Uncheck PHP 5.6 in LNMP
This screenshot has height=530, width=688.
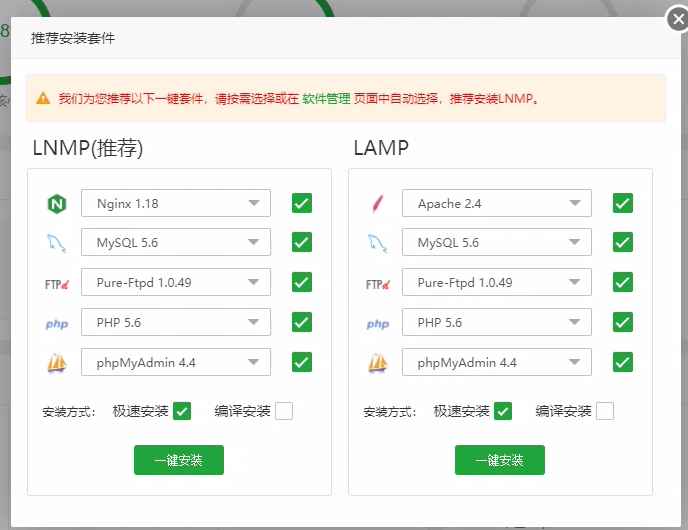302,322
